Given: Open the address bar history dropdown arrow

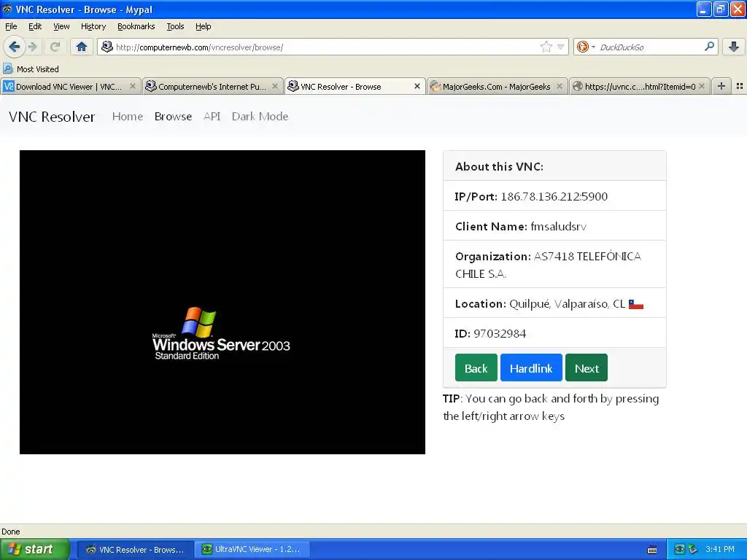Looking at the screenshot, I should (561, 47).
